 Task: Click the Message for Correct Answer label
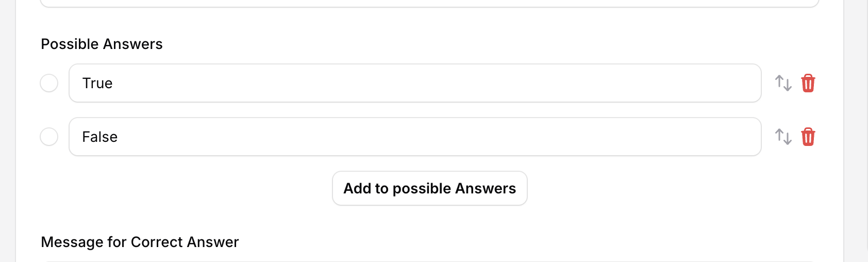tap(140, 242)
